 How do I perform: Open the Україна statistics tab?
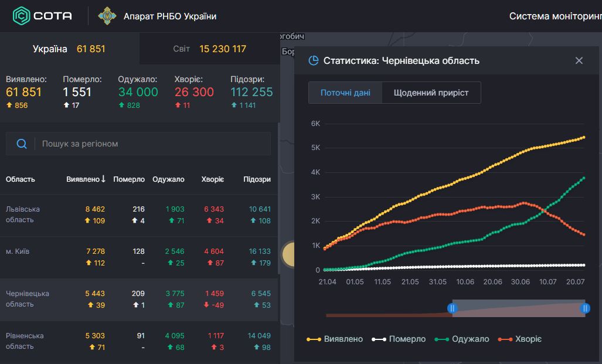point(69,49)
